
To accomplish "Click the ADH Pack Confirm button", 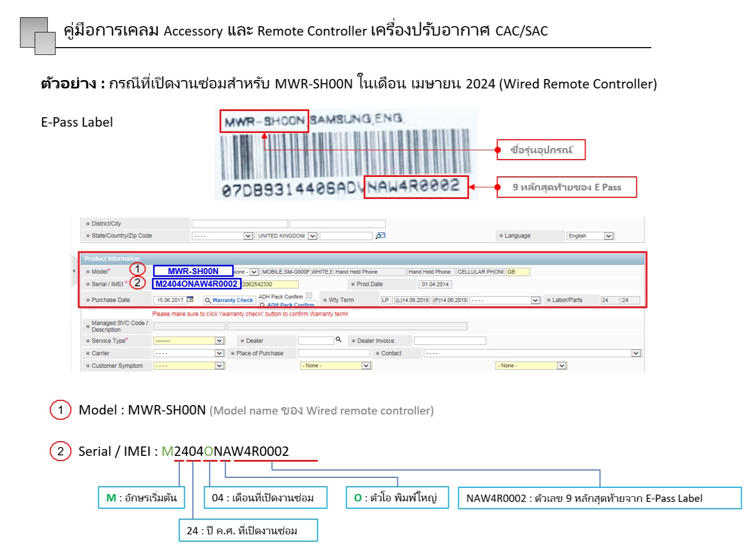I will pos(287,304).
